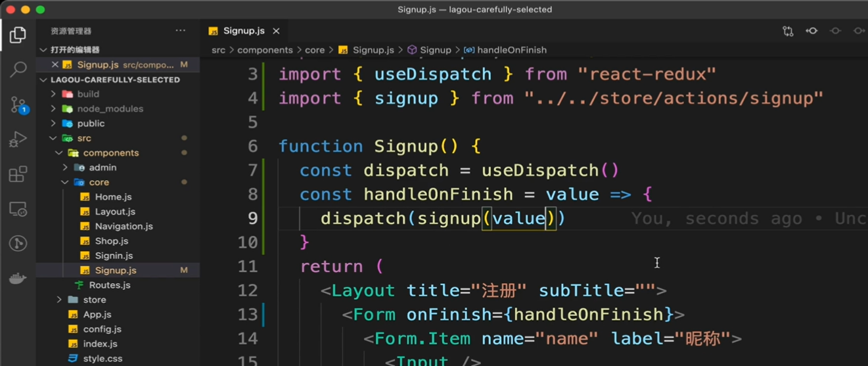Click handleOnFinish declaration on line 8
The image size is (868, 366).
(x=438, y=194)
